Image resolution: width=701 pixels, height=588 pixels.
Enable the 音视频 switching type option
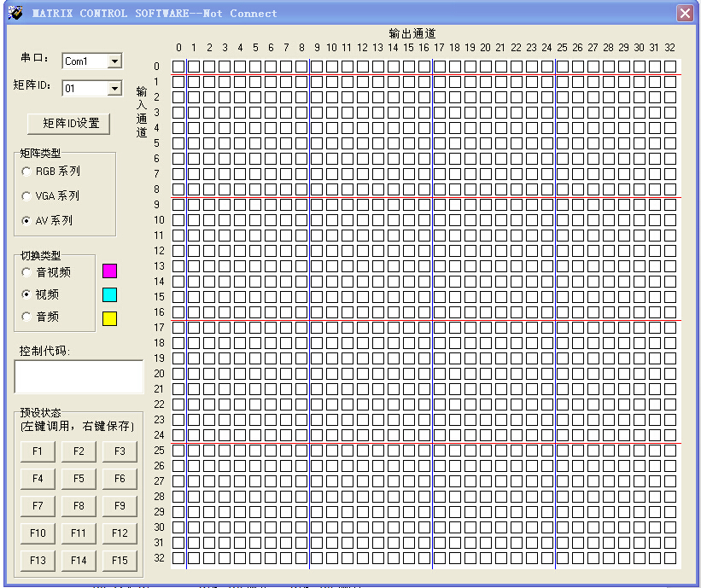[26, 271]
